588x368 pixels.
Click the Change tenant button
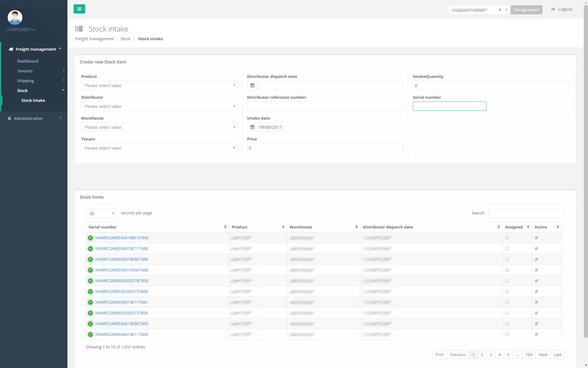pyautogui.click(x=527, y=10)
